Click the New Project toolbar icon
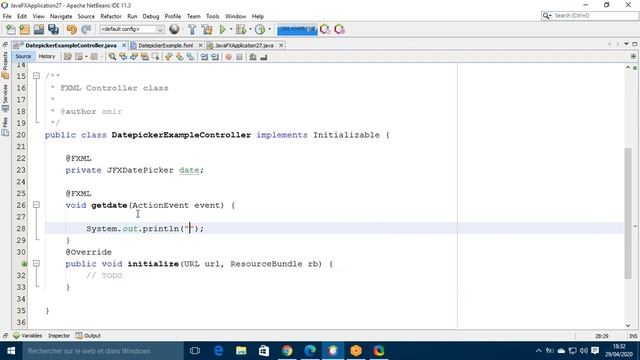Image resolution: width=640 pixels, height=360 pixels. coord(24,29)
